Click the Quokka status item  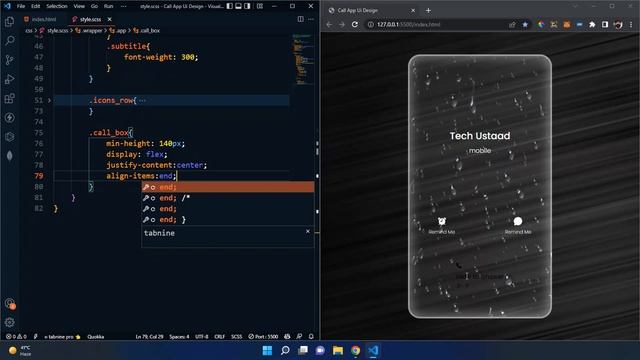(x=96, y=337)
